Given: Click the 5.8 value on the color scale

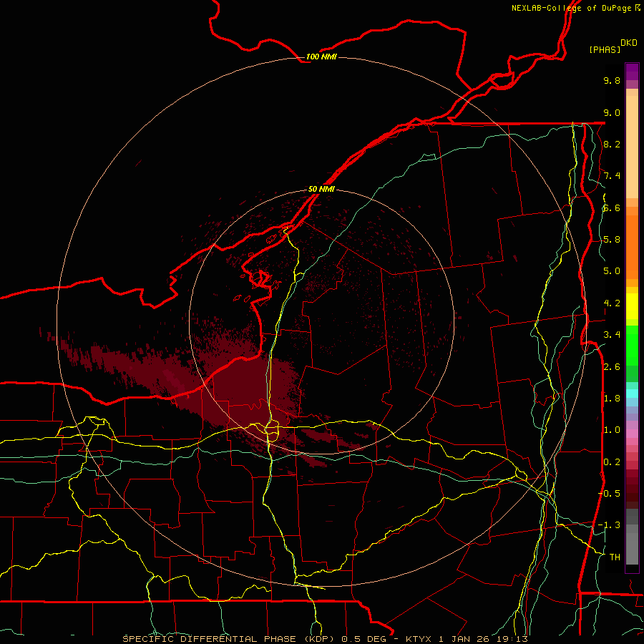Looking at the screenshot, I should pyautogui.click(x=612, y=240).
